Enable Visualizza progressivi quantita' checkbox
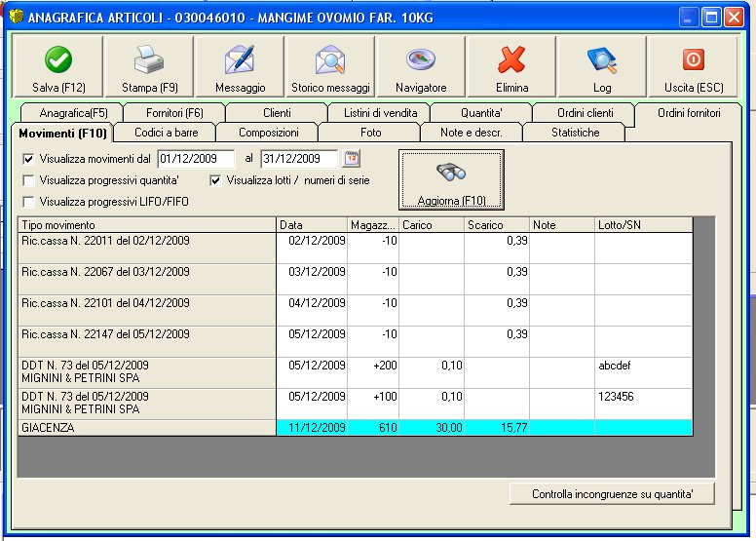Image resolution: width=756 pixels, height=541 pixels. 28,180
